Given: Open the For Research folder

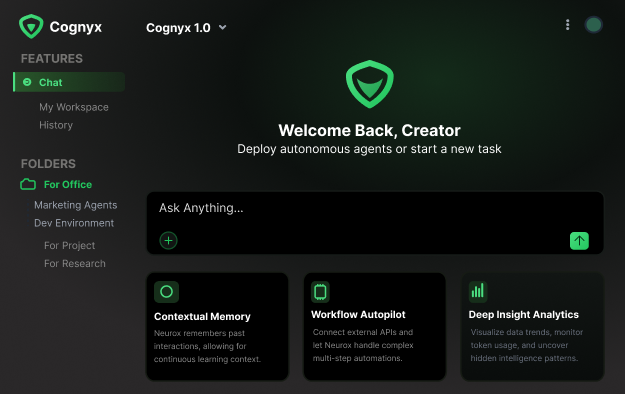Looking at the screenshot, I should pos(75,264).
